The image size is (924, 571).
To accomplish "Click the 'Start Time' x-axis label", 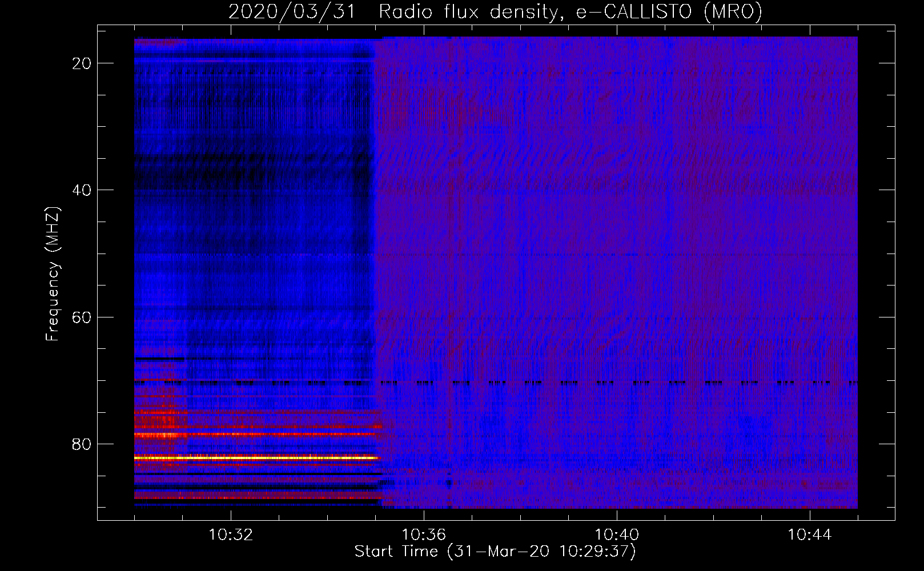I will pos(495,552).
